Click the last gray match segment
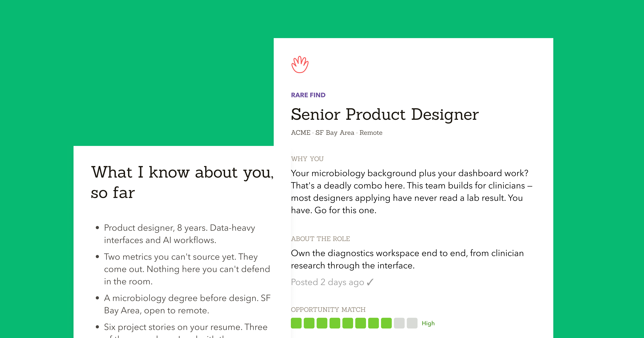The height and width of the screenshot is (338, 644). pyautogui.click(x=412, y=323)
